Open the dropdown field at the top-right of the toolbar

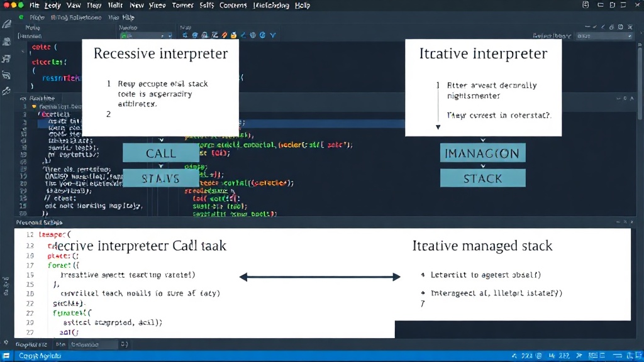(x=604, y=36)
